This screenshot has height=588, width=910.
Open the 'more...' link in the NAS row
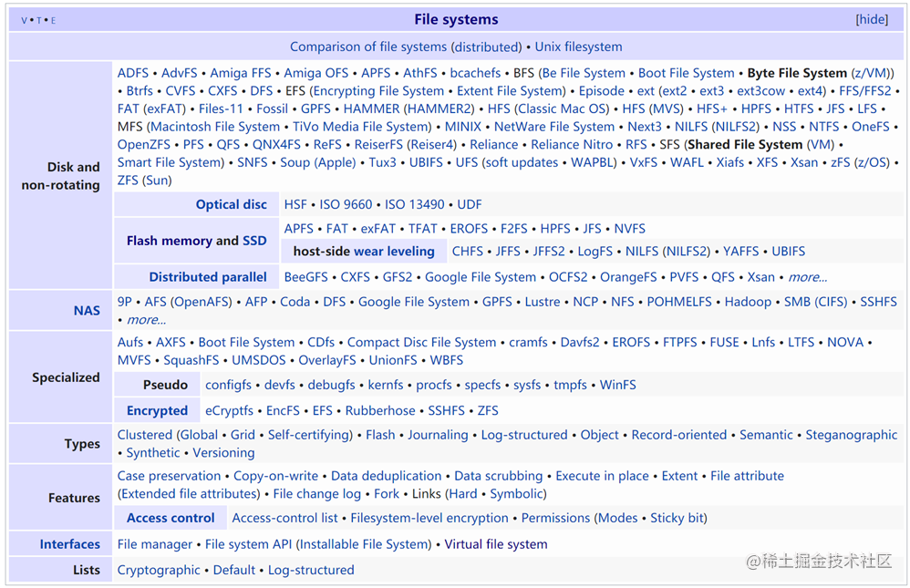(x=147, y=319)
